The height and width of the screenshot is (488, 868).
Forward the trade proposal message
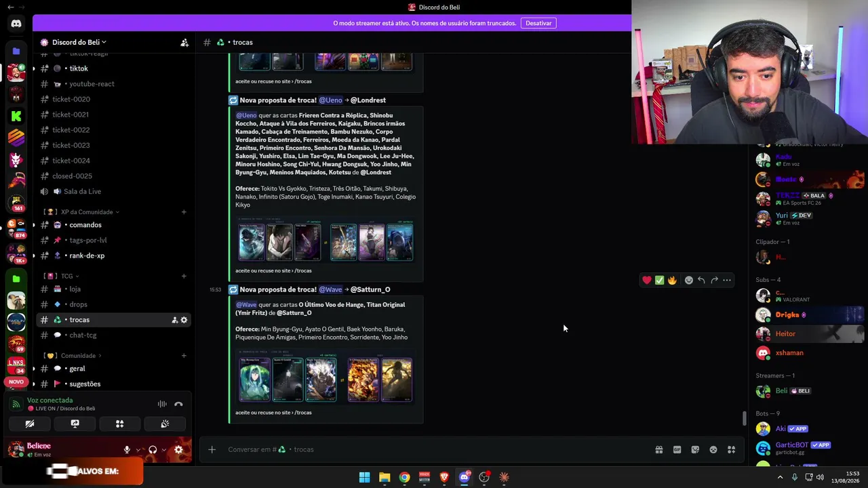click(x=714, y=280)
